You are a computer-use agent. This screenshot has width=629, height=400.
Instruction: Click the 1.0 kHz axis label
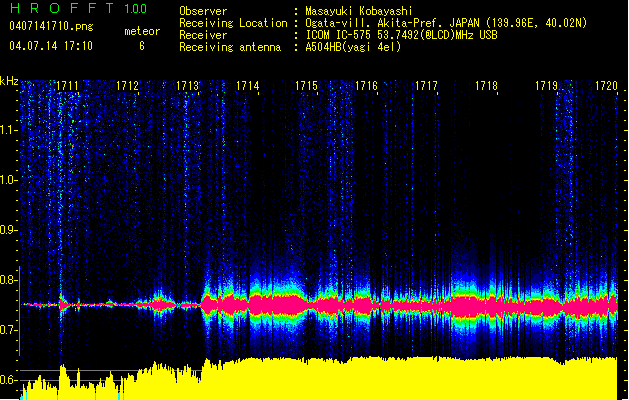[x=9, y=180]
